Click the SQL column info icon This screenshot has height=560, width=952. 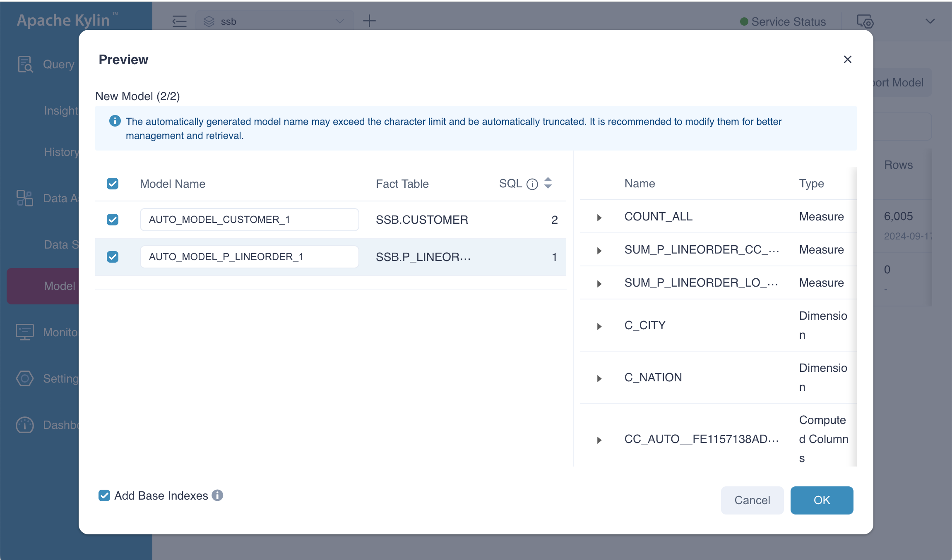532,184
